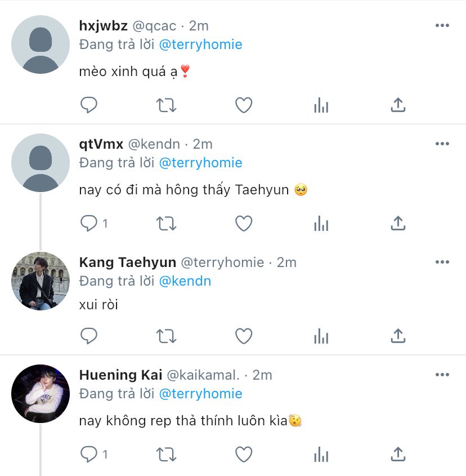Open qtVmx's default profile avatar

point(41,163)
